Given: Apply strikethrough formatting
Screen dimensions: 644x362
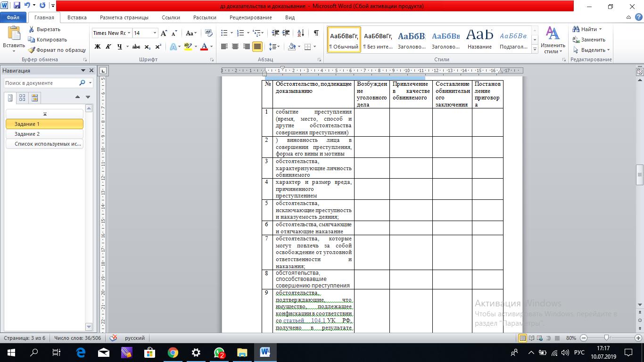Looking at the screenshot, I should 136,47.
